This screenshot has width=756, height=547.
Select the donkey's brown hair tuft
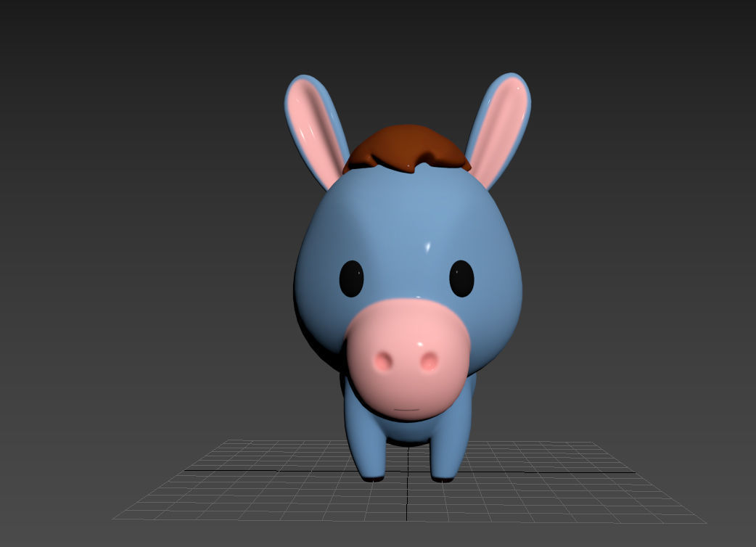coord(406,147)
